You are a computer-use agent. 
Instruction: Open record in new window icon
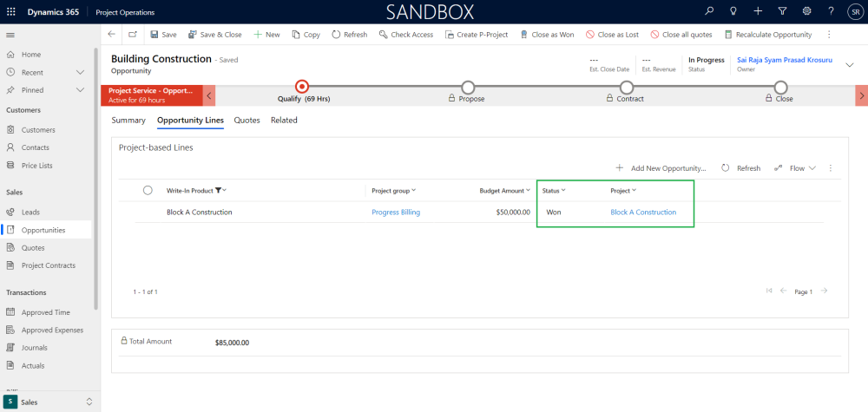click(133, 35)
